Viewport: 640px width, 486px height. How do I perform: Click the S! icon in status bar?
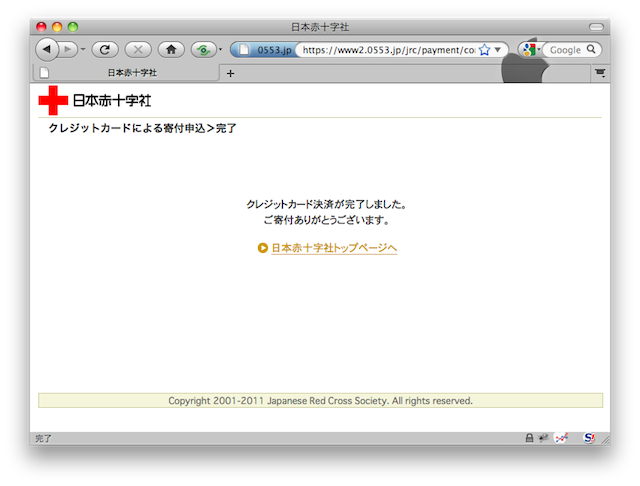pyautogui.click(x=589, y=438)
